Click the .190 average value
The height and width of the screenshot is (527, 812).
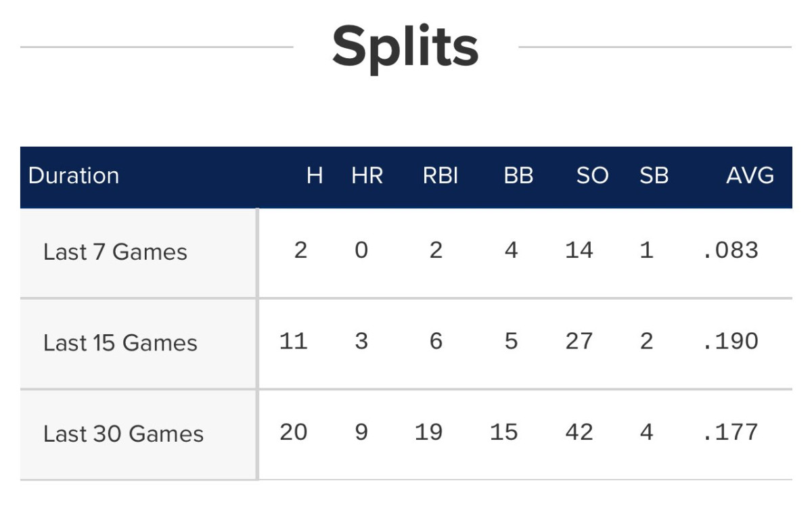pos(731,341)
